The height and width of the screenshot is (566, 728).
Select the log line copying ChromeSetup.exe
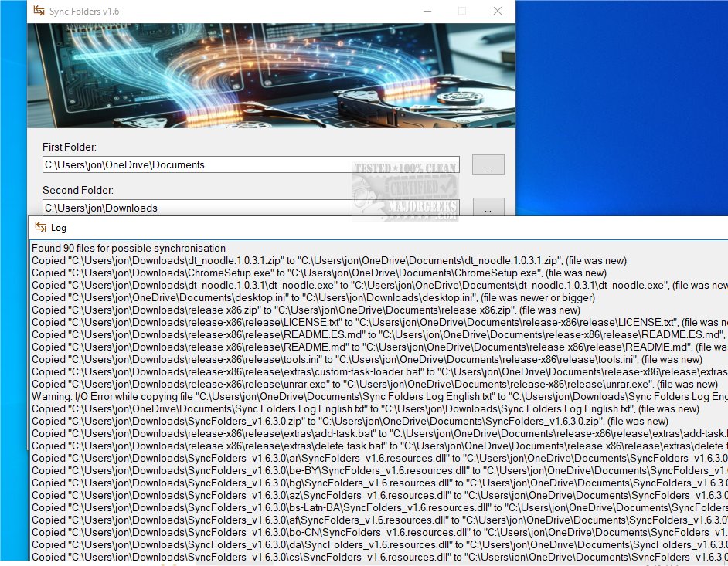[x=319, y=273]
